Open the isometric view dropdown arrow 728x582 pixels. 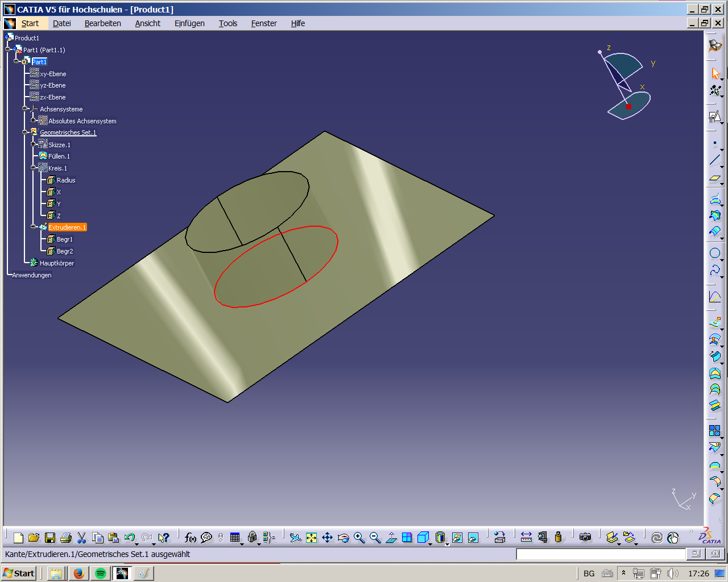(431, 544)
